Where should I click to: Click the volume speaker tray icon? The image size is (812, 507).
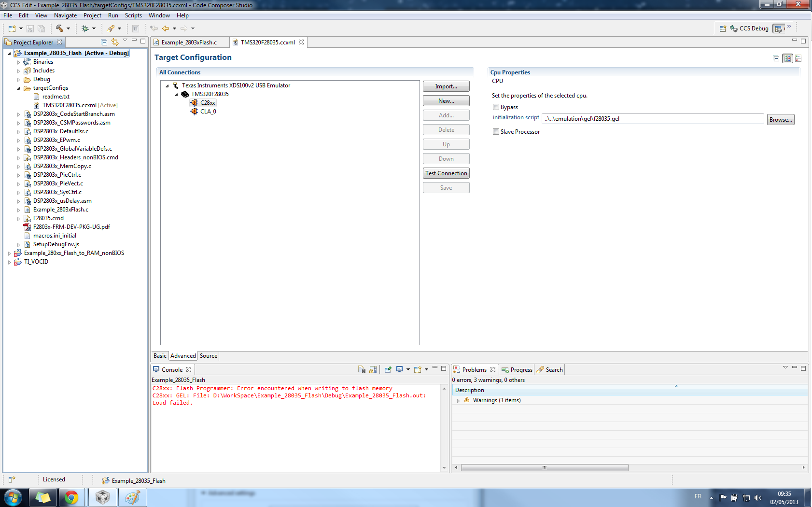(x=758, y=497)
